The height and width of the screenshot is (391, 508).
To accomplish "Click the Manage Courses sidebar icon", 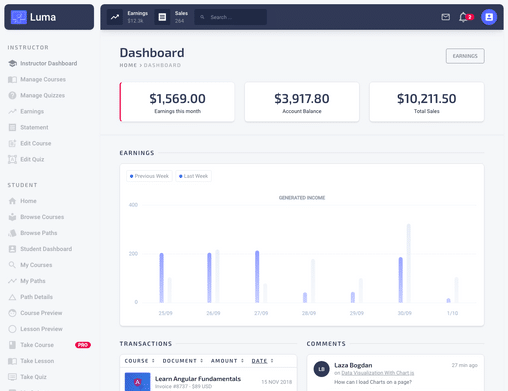I will click(x=12, y=79).
